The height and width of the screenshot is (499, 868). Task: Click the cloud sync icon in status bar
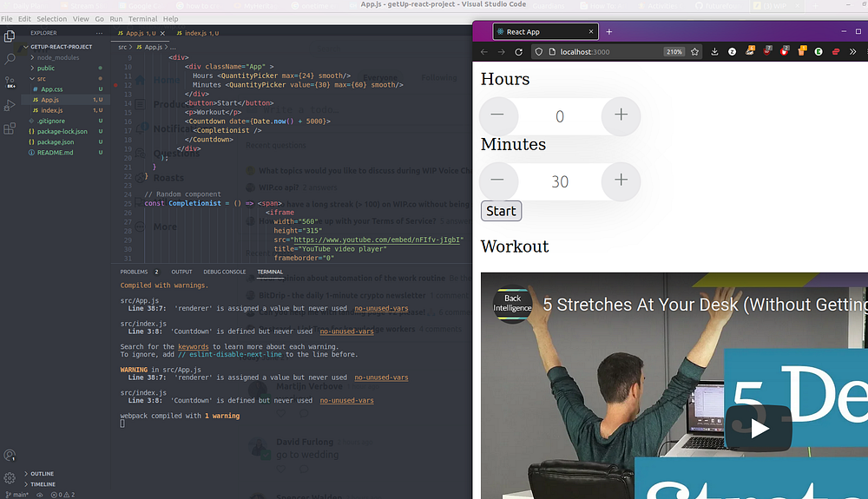pos(39,495)
